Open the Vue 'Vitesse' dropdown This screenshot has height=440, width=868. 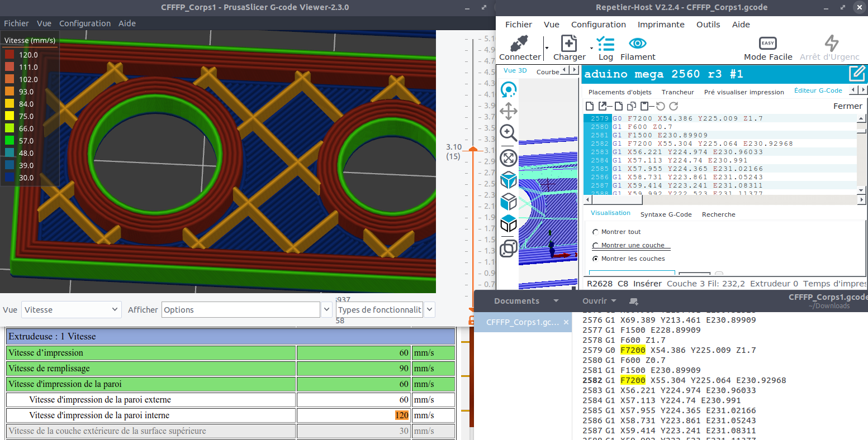click(x=70, y=310)
